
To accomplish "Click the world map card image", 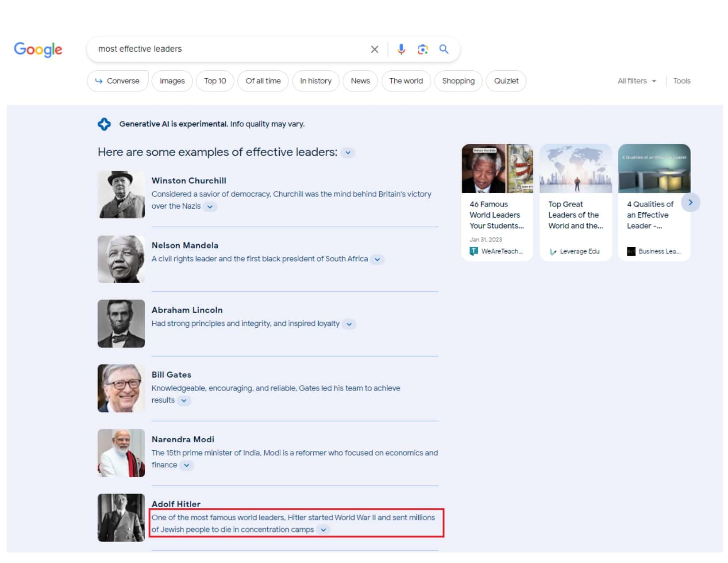I will tap(576, 169).
